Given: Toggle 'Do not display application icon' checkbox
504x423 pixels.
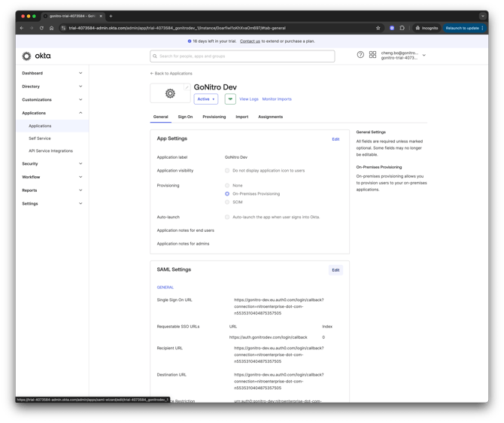Looking at the screenshot, I should (x=227, y=171).
